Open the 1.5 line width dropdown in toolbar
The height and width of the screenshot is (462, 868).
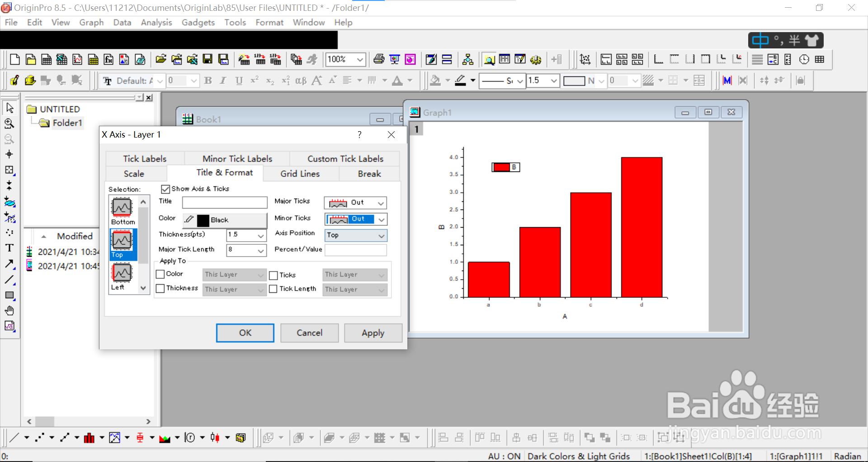pos(554,81)
